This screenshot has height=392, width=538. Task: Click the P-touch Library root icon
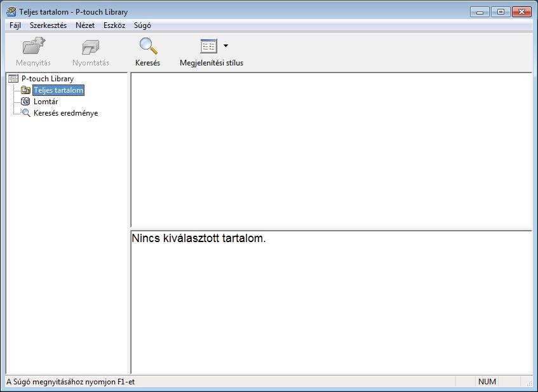click(x=13, y=79)
